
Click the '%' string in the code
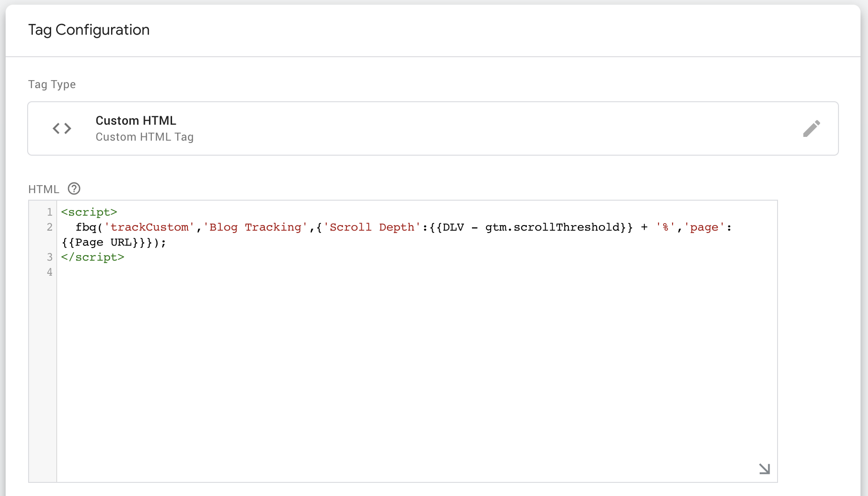[x=666, y=227]
